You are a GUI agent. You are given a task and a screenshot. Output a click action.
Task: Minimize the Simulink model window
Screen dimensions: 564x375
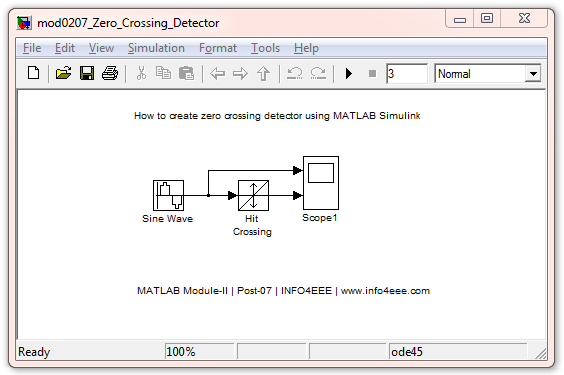[x=460, y=19]
